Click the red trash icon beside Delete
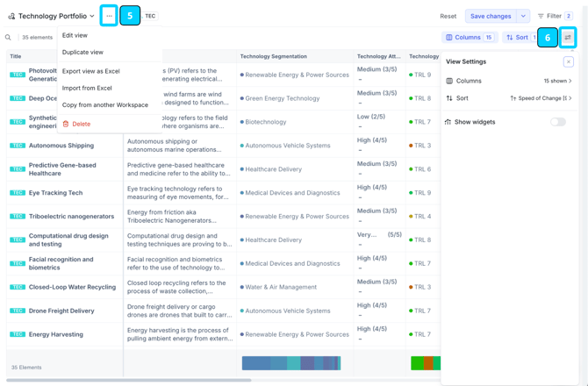This screenshot has width=588, height=386. pyautogui.click(x=66, y=124)
